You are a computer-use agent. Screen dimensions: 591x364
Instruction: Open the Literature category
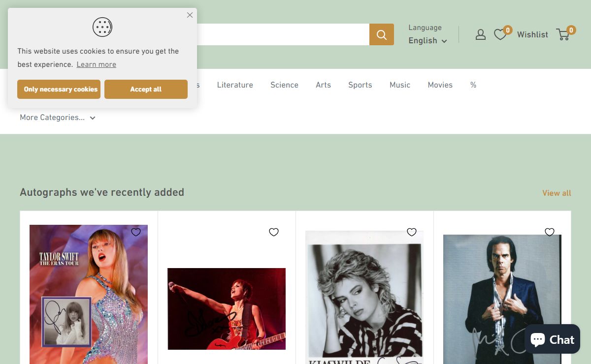[235, 85]
